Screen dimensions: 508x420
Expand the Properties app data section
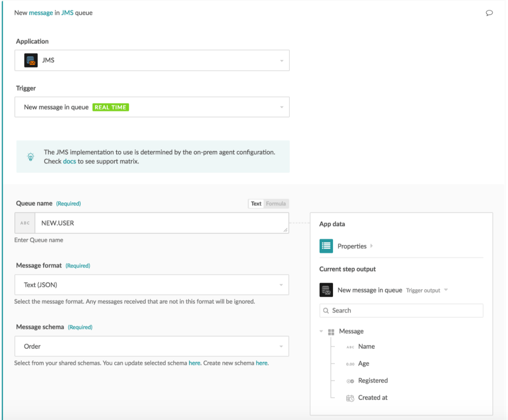pos(372,246)
